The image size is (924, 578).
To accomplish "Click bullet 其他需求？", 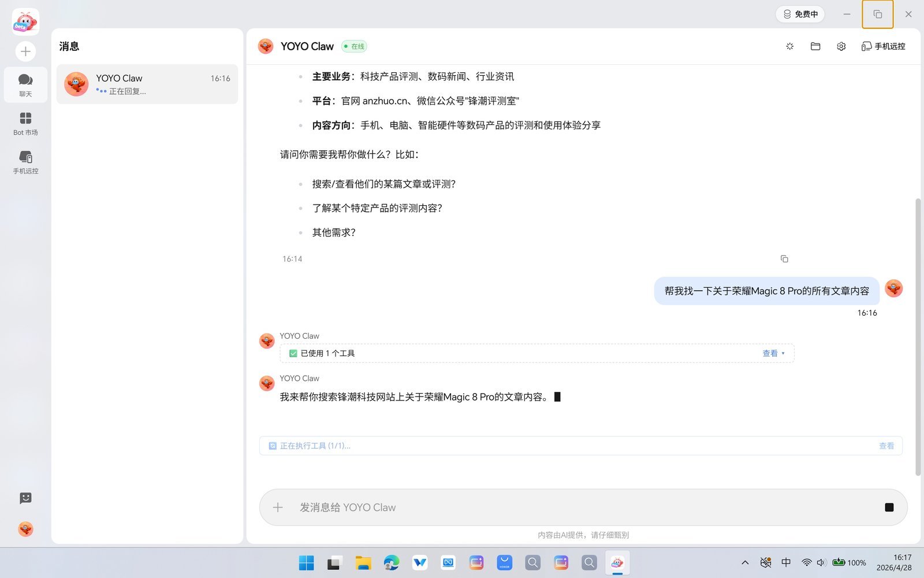I will click(334, 232).
